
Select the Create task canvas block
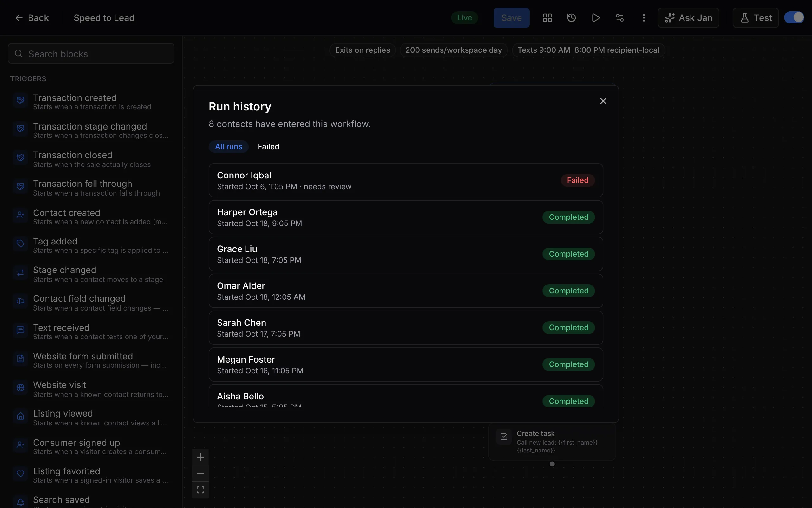point(552,441)
